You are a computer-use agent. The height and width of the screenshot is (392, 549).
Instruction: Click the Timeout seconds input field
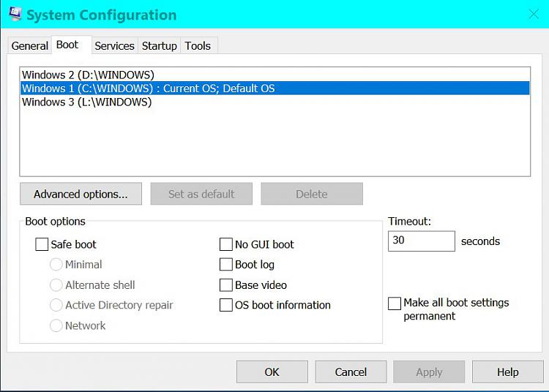[422, 241]
